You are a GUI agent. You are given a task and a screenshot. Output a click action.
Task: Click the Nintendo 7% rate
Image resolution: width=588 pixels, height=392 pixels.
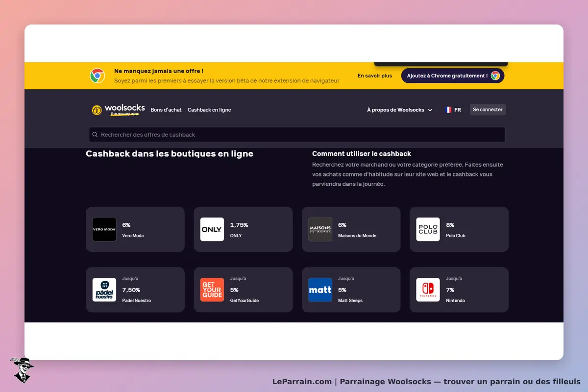(450, 290)
